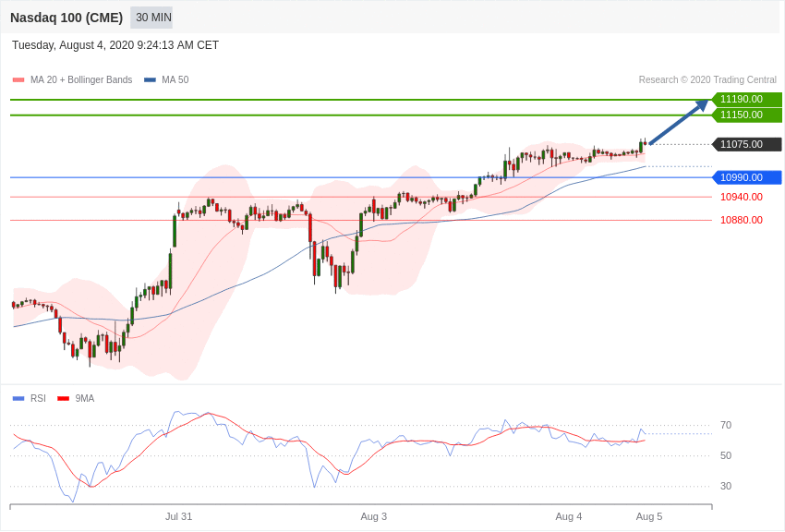Click the 30 MIN timeframe badge
Viewport: 785px width, 532px height.
point(151,18)
